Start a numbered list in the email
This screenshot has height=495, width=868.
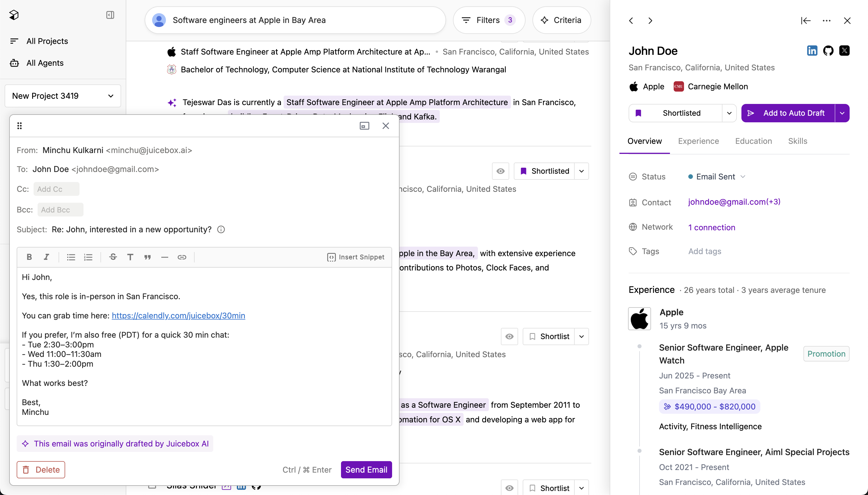(x=88, y=257)
